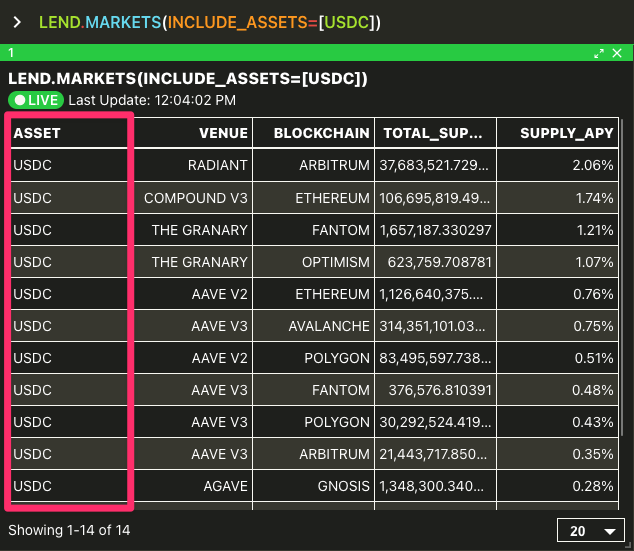Click the table's vertical scrollbar

(x=621, y=279)
